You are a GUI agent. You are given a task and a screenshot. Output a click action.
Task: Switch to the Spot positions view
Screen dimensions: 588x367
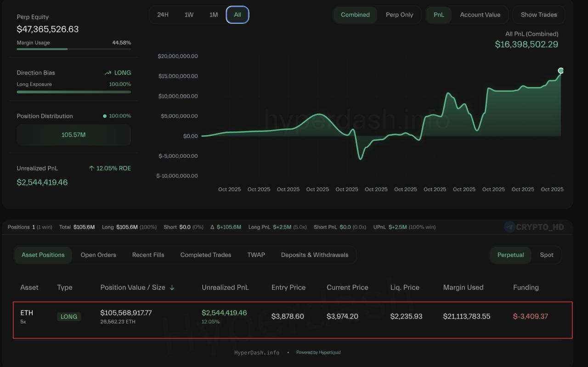(546, 255)
